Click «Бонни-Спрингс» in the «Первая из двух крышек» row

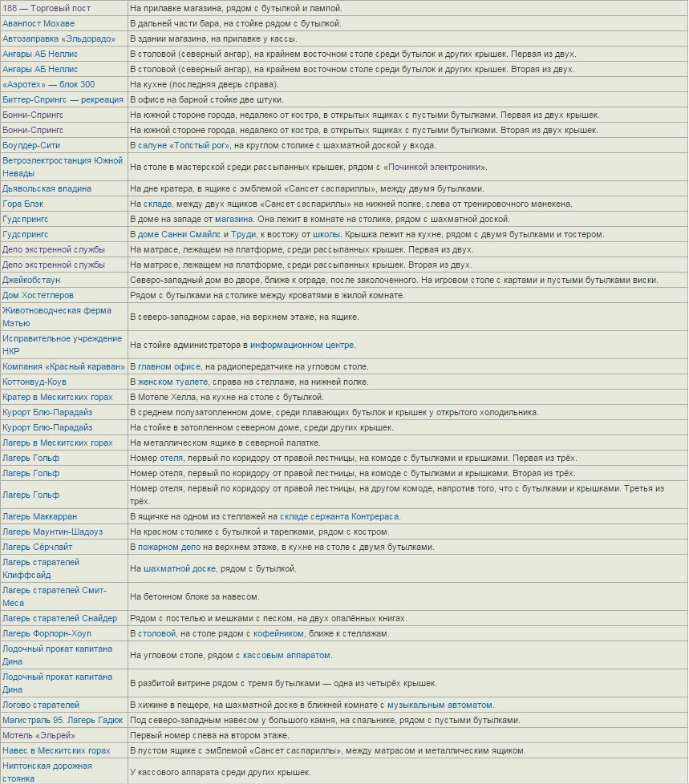click(33, 115)
